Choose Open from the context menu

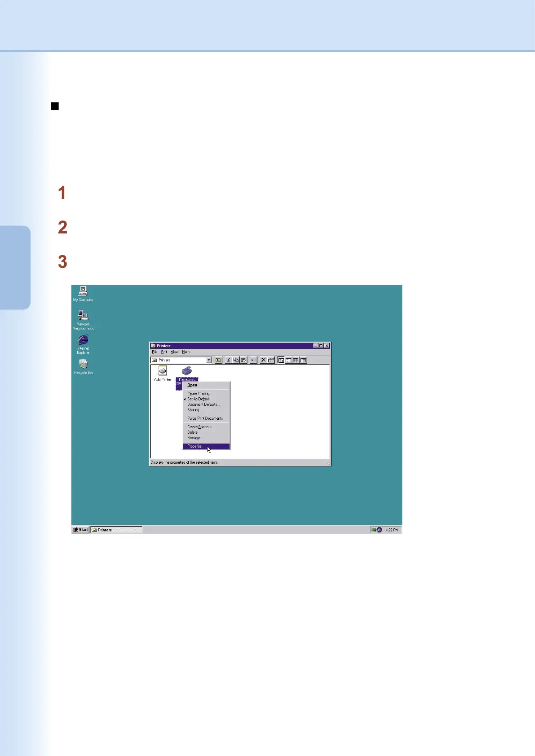(206, 385)
